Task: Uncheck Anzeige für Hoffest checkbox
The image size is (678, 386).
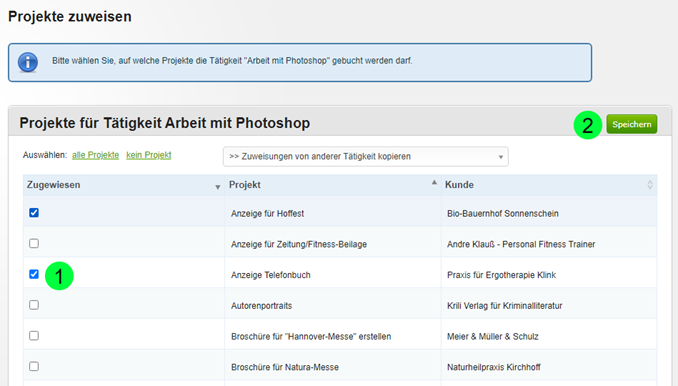Action: [34, 213]
